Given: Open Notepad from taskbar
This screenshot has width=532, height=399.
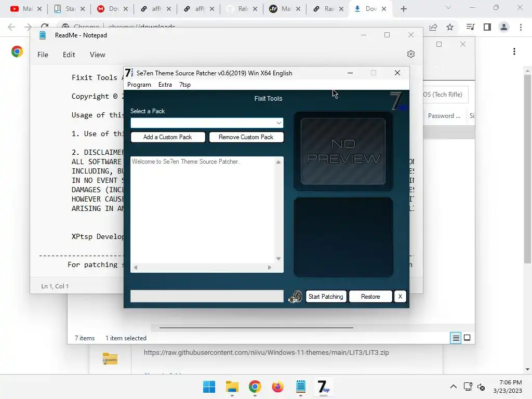Looking at the screenshot, I should [301, 387].
